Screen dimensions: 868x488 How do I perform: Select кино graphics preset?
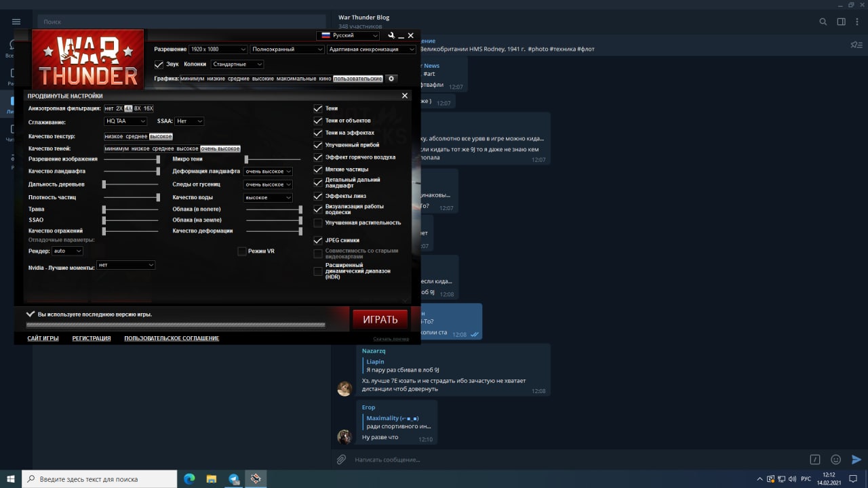pos(325,79)
